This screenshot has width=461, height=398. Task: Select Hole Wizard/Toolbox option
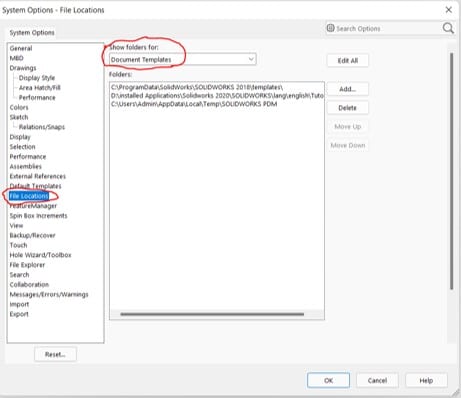point(40,255)
